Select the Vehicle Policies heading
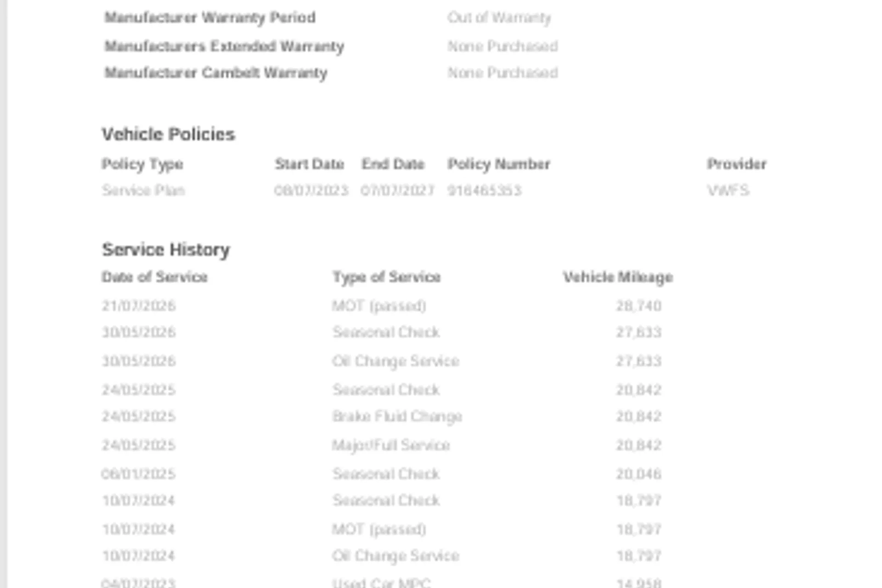The image size is (882, 588). [168, 134]
